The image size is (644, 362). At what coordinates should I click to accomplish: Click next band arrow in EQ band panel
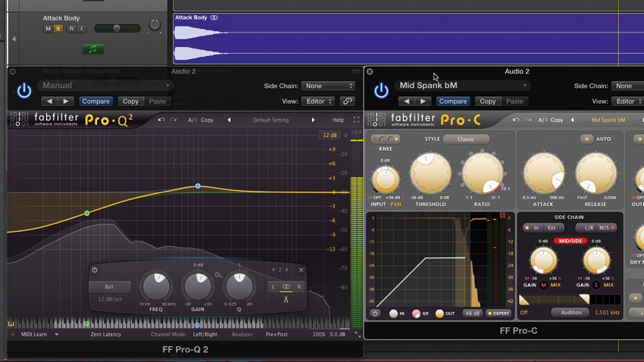[x=286, y=270]
